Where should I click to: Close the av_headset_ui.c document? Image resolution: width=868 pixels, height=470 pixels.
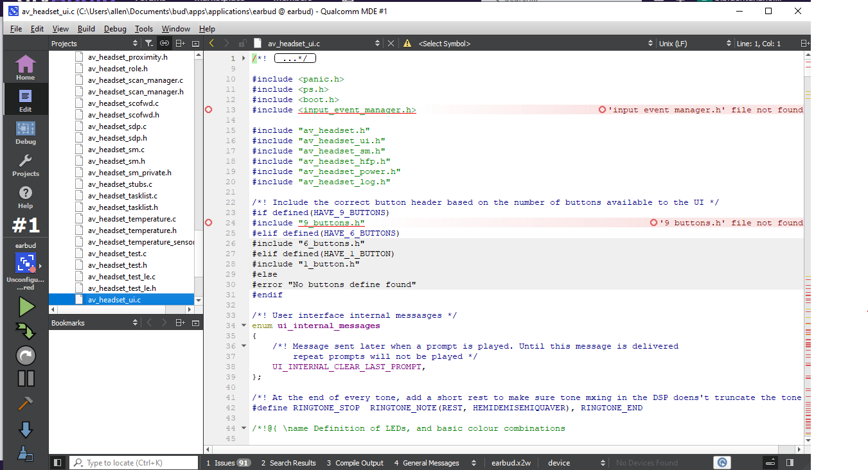point(390,43)
